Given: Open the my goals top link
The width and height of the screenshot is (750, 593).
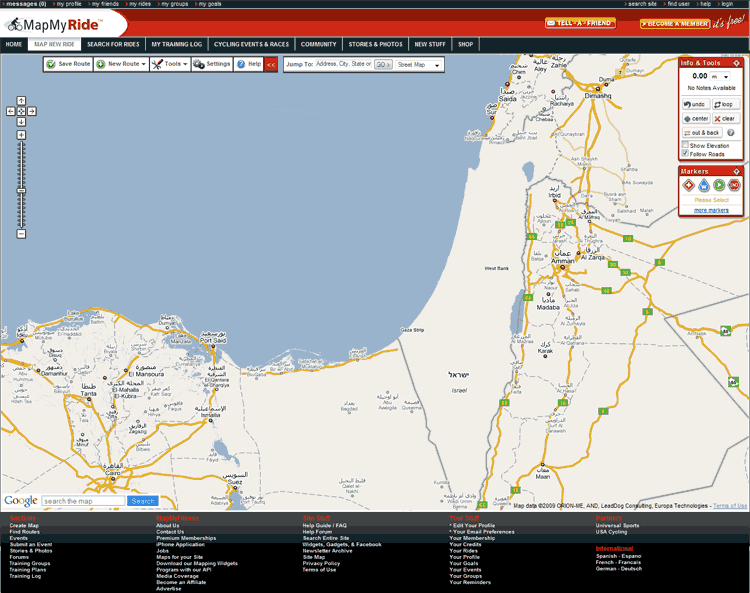Looking at the screenshot, I should coord(210,4).
